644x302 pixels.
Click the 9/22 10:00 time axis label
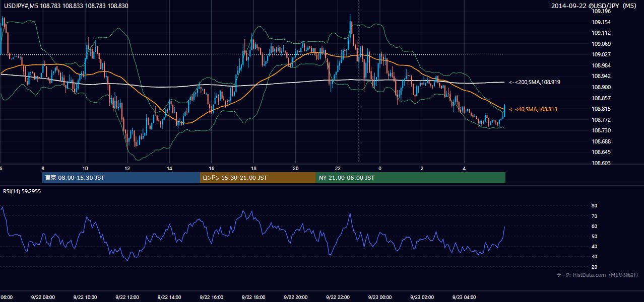coord(85,297)
